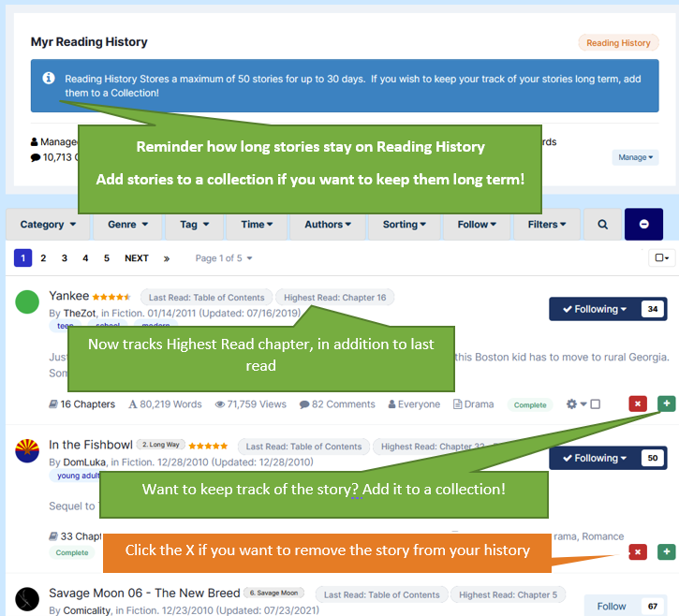679x616 pixels.
Task: Tick the checkbox on the Yankee story row
Action: pos(595,404)
